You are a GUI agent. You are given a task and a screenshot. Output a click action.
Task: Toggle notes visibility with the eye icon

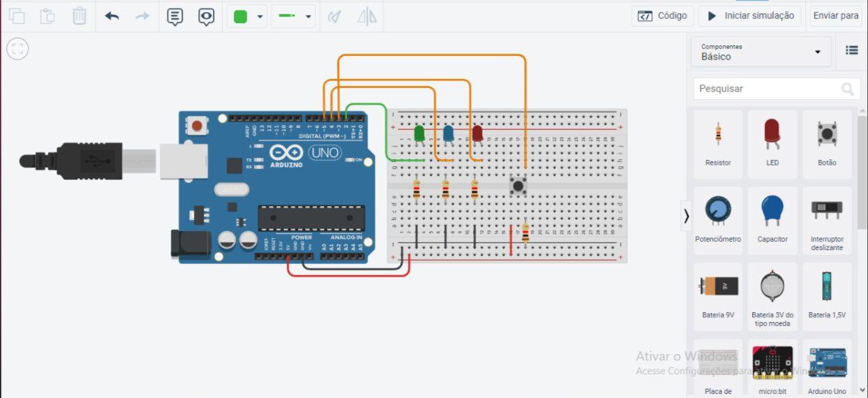[x=206, y=16]
